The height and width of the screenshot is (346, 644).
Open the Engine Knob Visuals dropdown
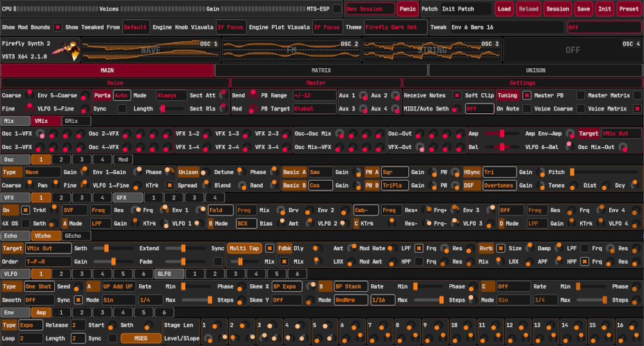point(231,27)
